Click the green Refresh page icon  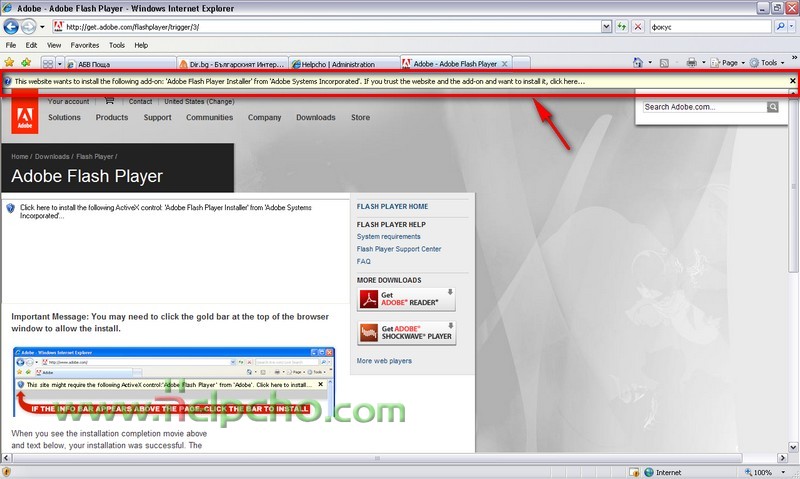click(621, 27)
